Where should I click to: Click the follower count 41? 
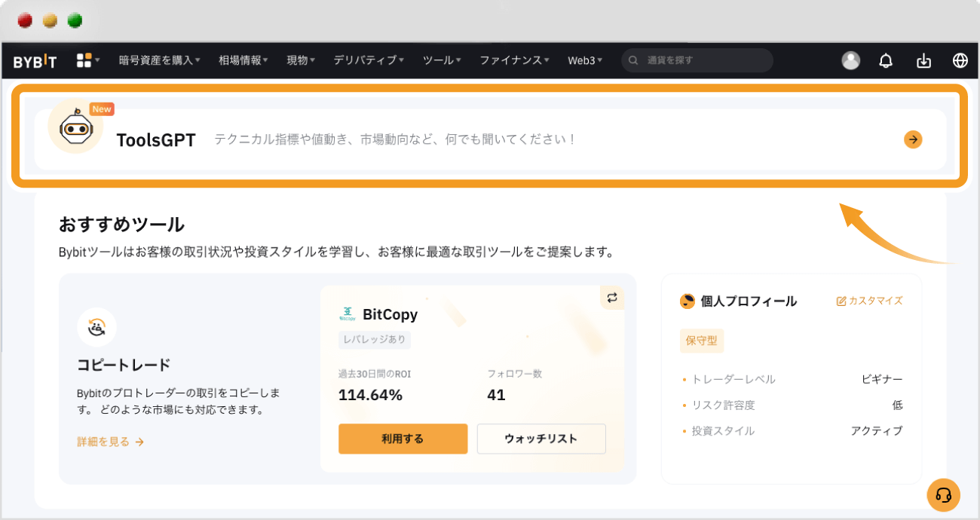click(x=496, y=395)
